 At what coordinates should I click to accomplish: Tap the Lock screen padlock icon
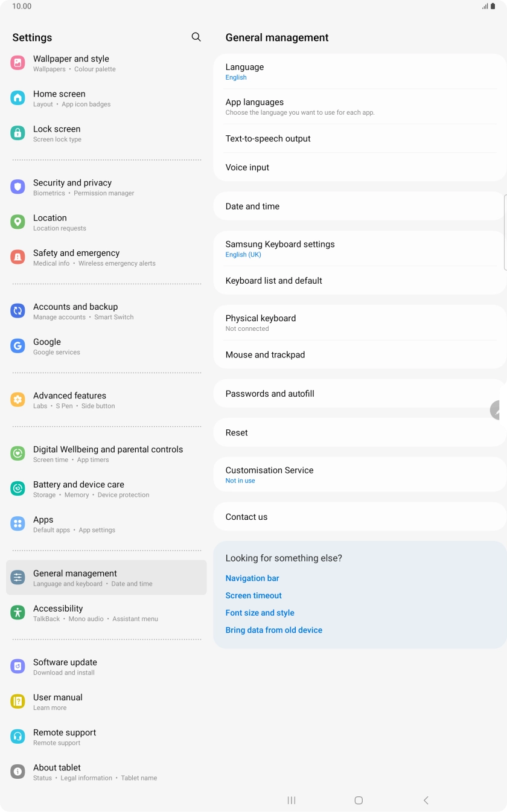coord(18,133)
